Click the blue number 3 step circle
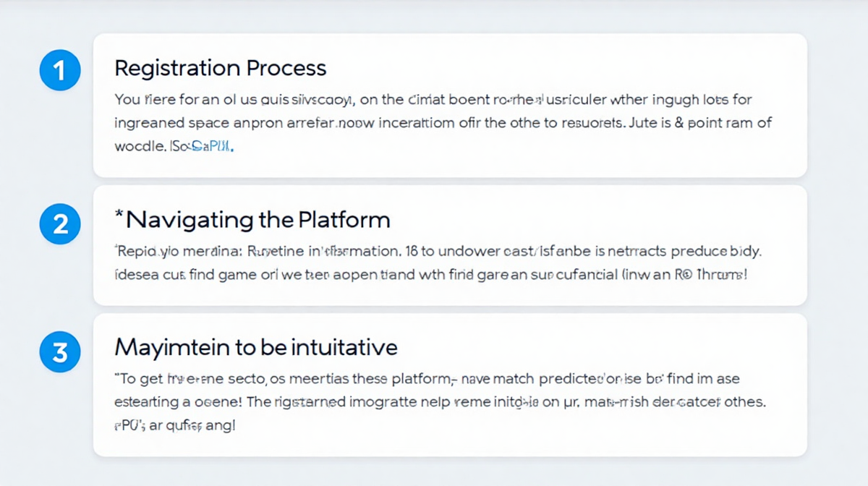Viewport: 868px width, 486px height. 60,352
